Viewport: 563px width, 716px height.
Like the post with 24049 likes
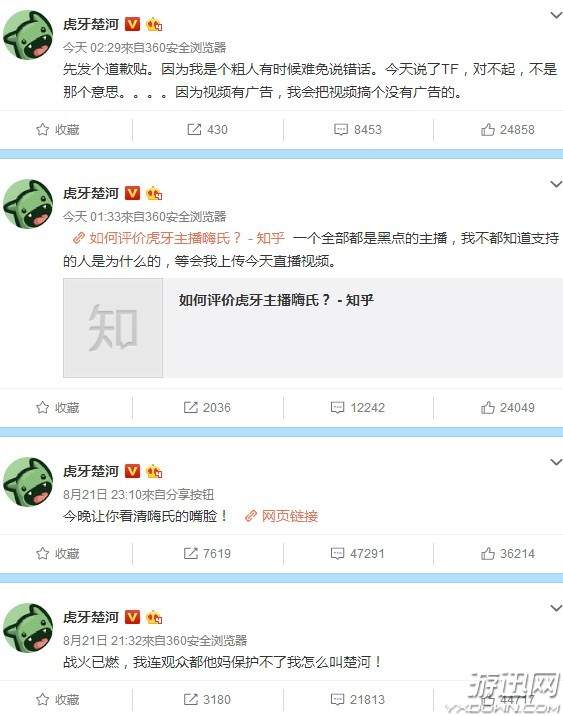pyautogui.click(x=507, y=408)
